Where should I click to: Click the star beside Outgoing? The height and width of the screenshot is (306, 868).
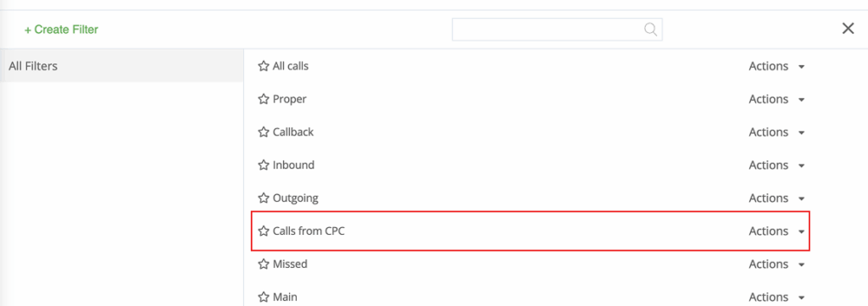tap(264, 198)
